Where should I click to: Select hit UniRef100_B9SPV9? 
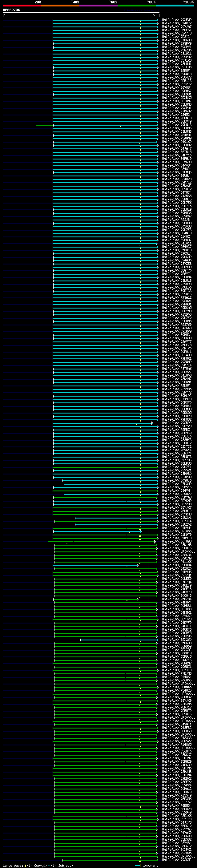coord(177,43)
